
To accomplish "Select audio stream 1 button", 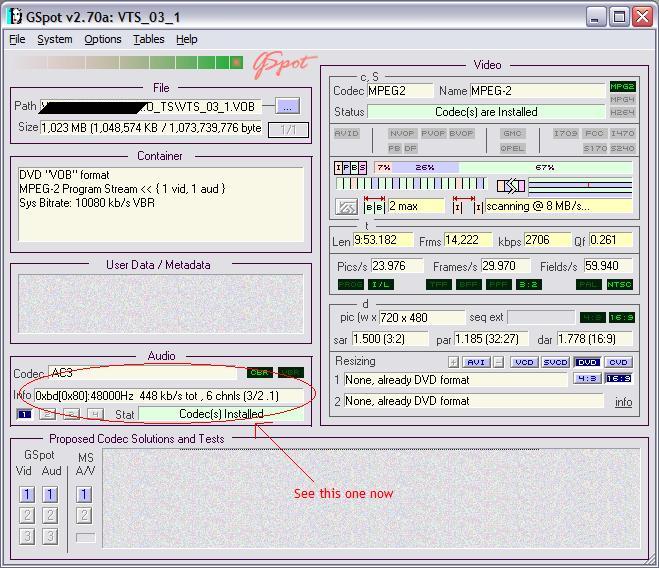I will pyautogui.click(x=24, y=415).
